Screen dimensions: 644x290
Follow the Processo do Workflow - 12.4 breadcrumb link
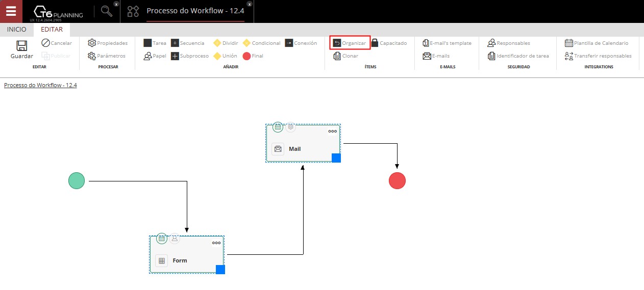pyautogui.click(x=40, y=85)
